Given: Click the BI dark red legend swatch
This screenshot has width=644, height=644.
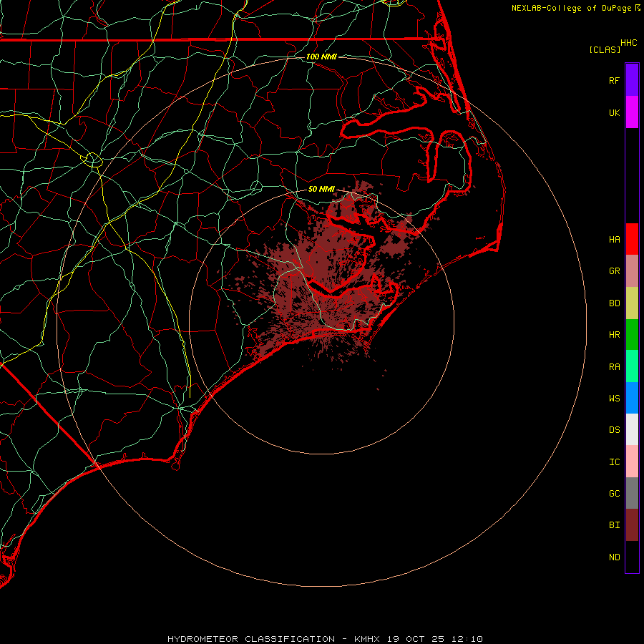Looking at the screenshot, I should (632, 525).
